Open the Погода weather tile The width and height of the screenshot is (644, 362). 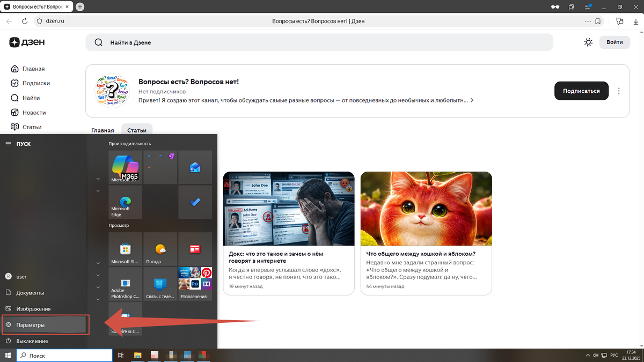tap(160, 249)
